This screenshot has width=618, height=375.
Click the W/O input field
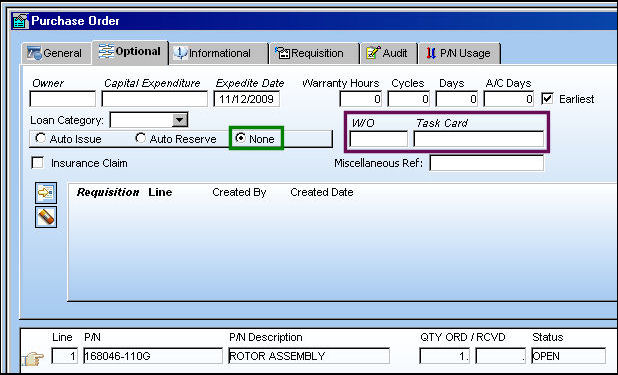[379, 139]
